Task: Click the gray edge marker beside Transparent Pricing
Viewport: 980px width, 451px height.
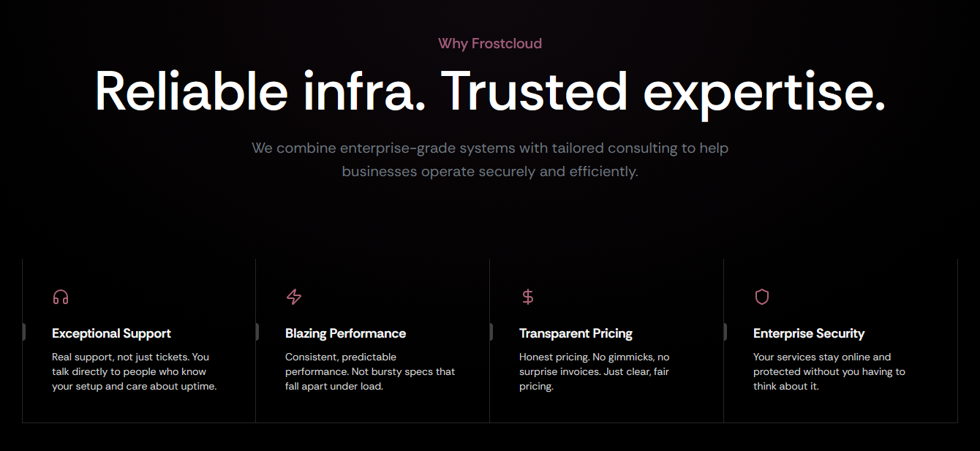Action: coord(491,332)
